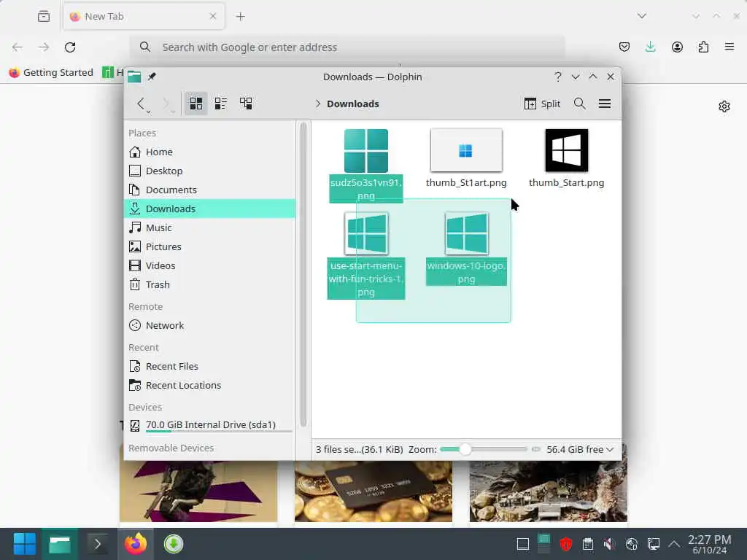The height and width of the screenshot is (560, 747).
Task: Open Recent Locations entry
Action: 210,385
